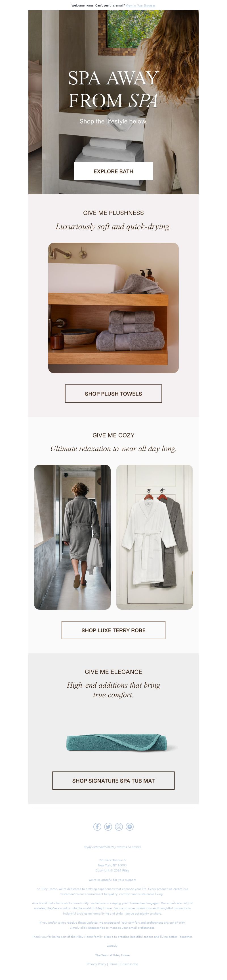
Task: Click the SPA AWAY FROM SPA hero banner
Action: (x=113, y=102)
